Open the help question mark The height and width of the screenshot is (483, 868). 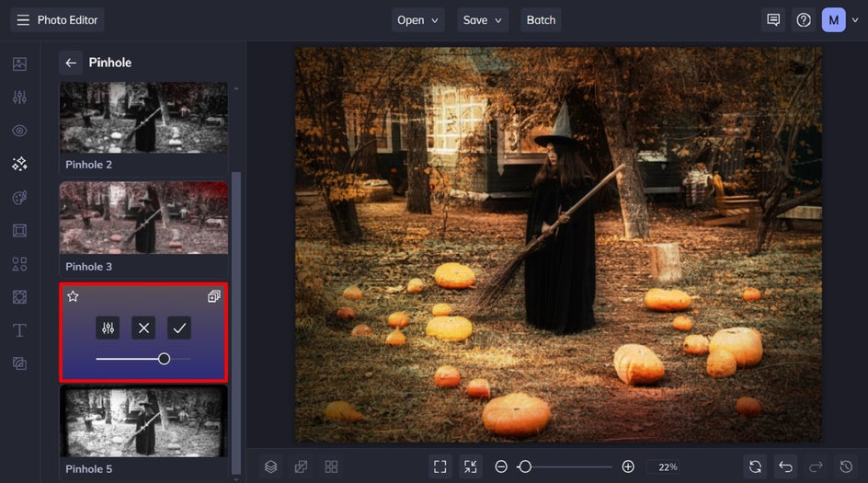click(x=804, y=20)
